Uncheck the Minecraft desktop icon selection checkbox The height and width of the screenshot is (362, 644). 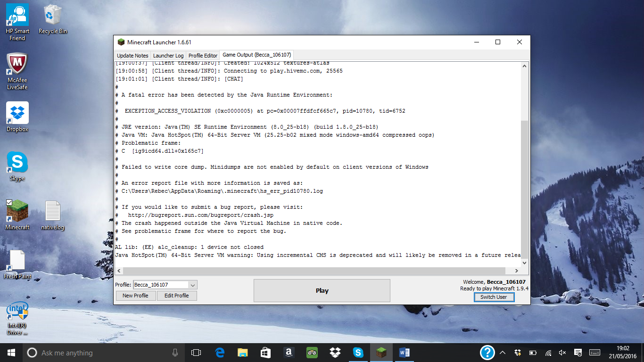[x=9, y=202]
